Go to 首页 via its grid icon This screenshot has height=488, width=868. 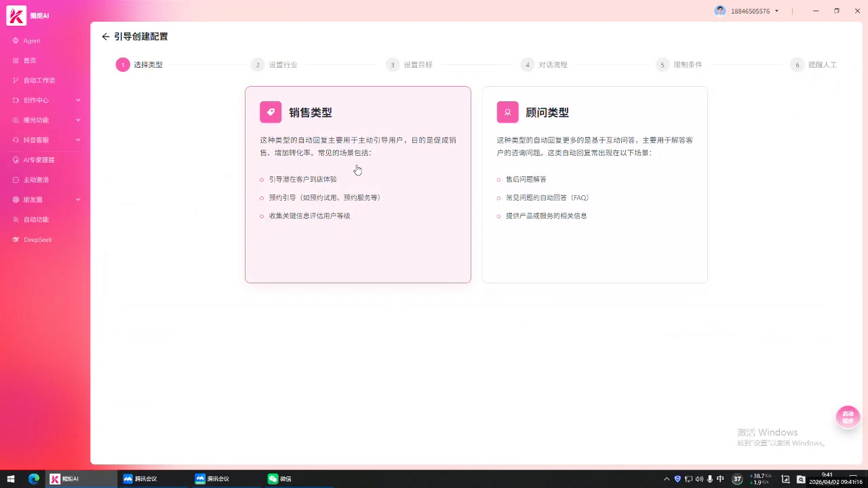pos(16,60)
